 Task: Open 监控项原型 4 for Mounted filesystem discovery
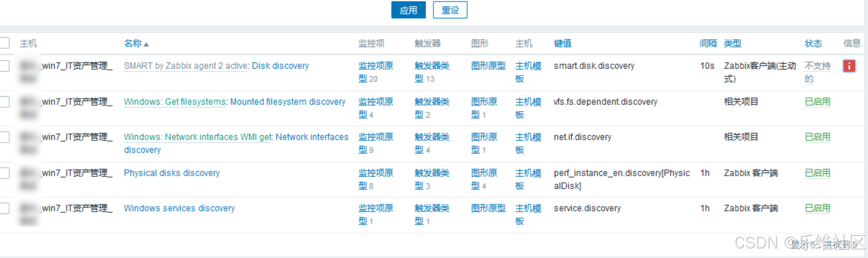click(376, 108)
